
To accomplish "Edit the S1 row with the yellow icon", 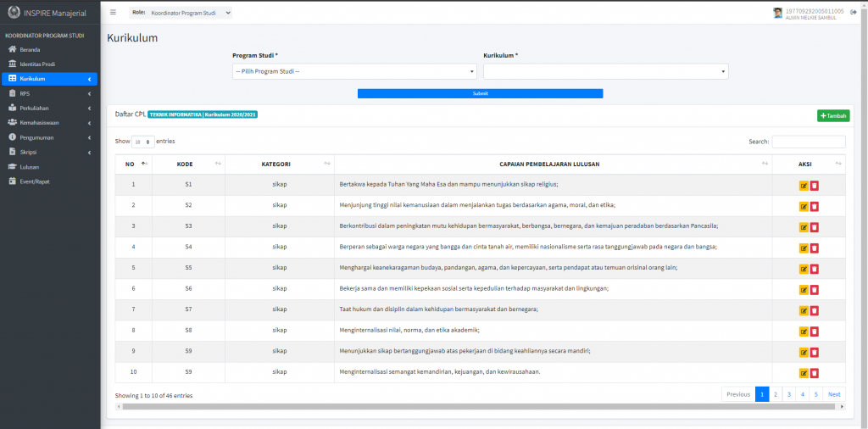I will pyautogui.click(x=804, y=186).
